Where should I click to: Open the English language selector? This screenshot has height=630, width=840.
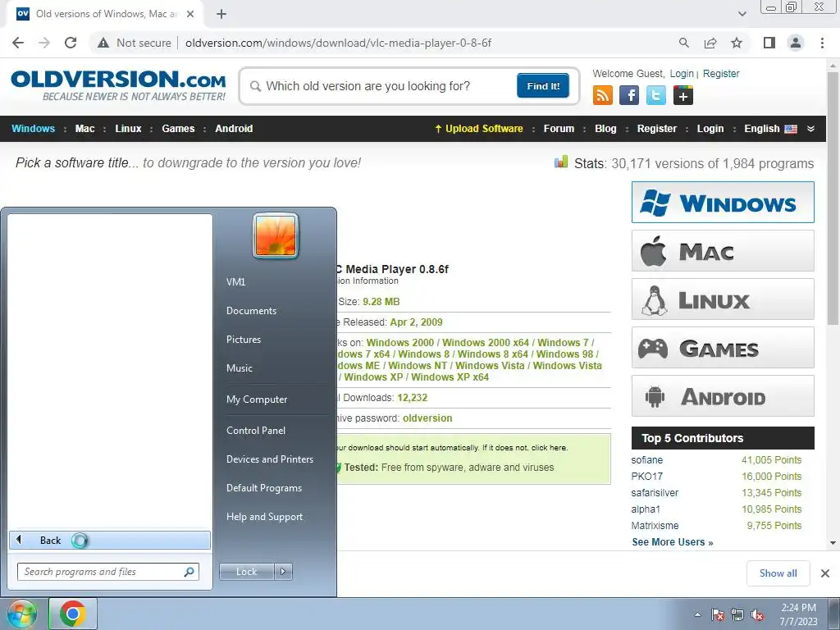click(770, 129)
